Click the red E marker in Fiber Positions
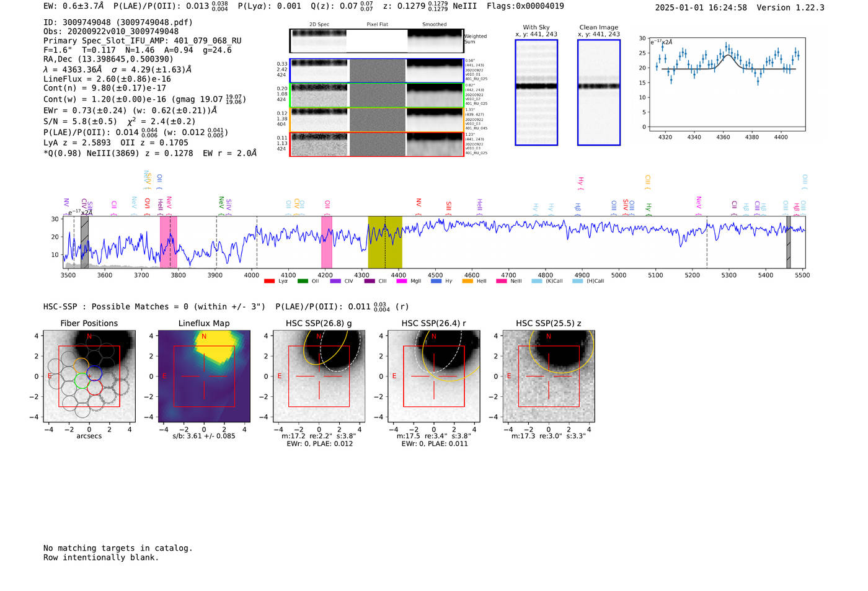 tap(50, 376)
